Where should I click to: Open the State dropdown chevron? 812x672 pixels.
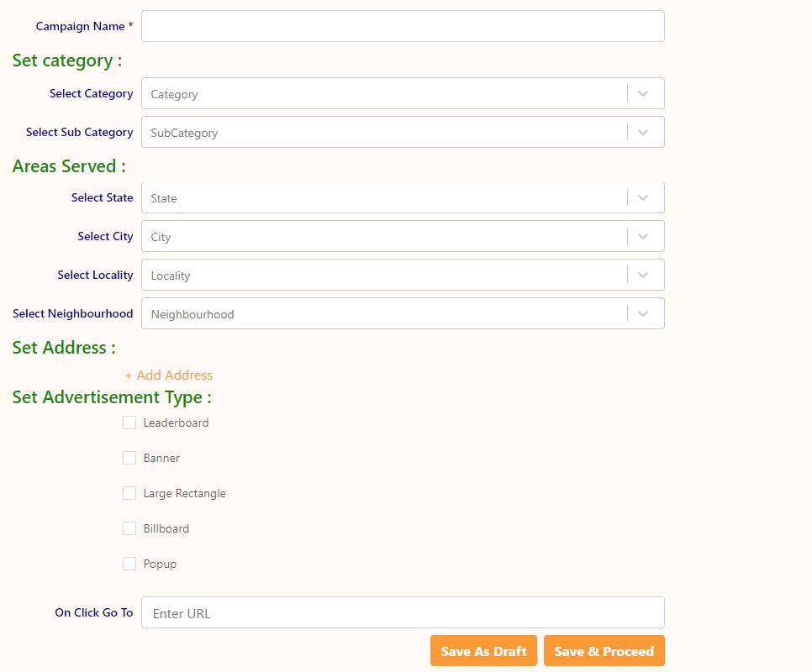[643, 198]
